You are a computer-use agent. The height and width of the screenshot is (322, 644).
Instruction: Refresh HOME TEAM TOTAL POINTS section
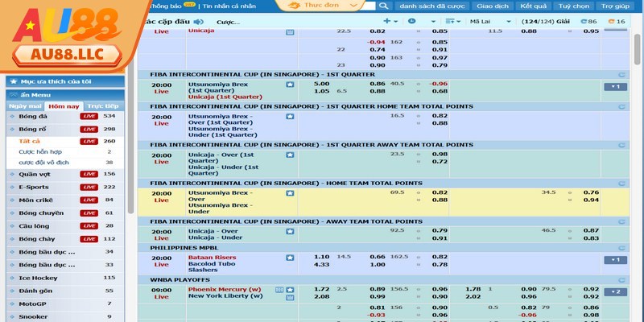coord(621,184)
